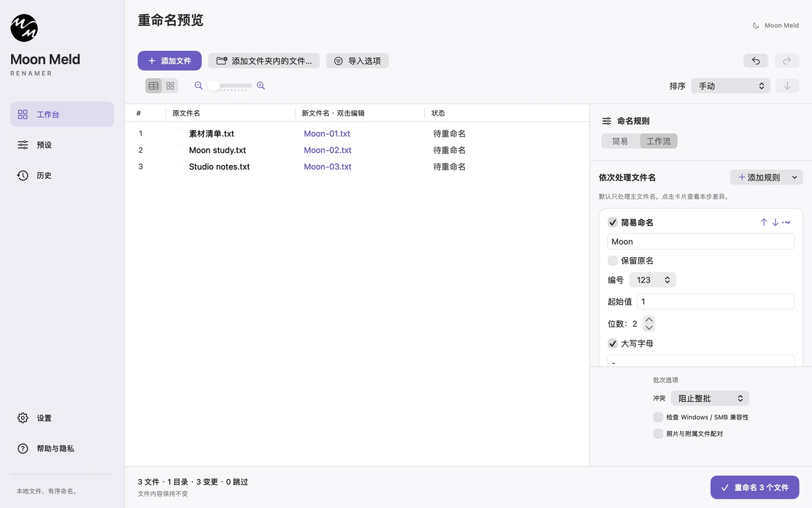Switch to grid view
Viewport: 812px width, 508px height.
pos(170,86)
